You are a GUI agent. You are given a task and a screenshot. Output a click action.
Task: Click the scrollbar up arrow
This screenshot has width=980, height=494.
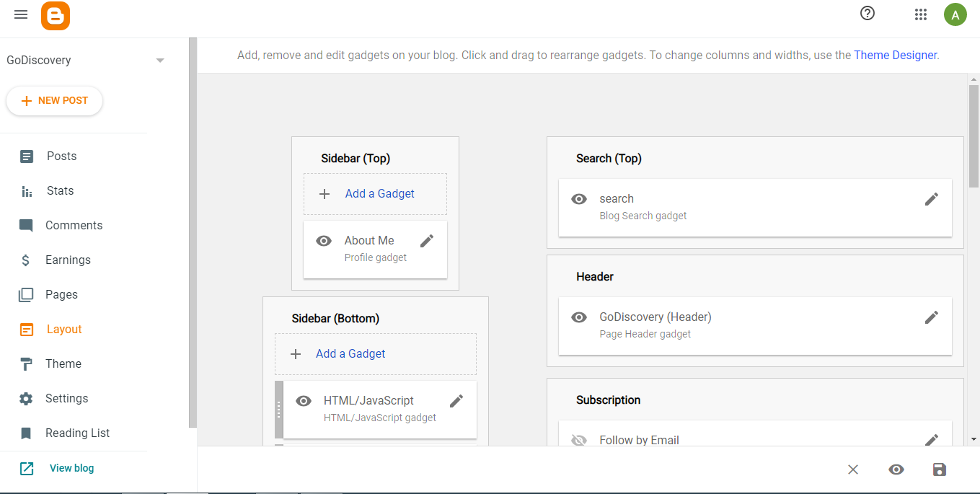974,79
